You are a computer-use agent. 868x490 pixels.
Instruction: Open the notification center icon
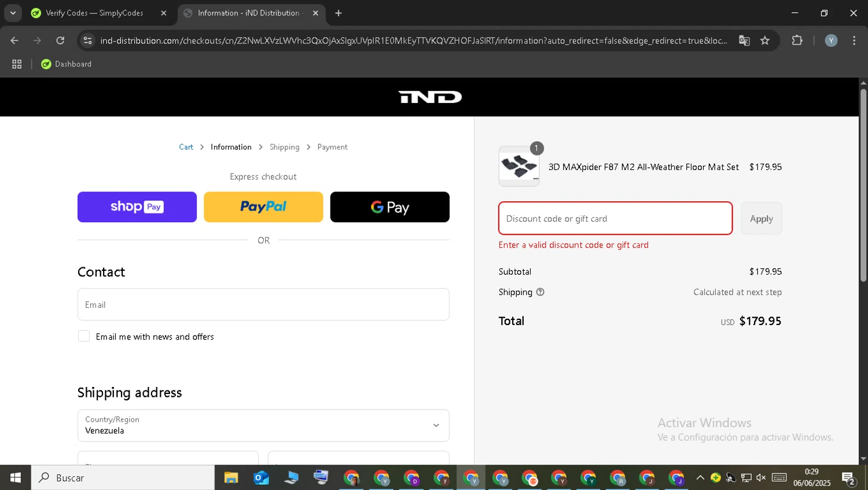(849, 478)
